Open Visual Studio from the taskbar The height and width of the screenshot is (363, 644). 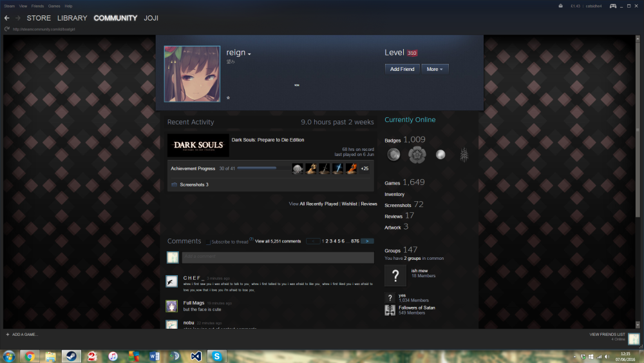196,356
